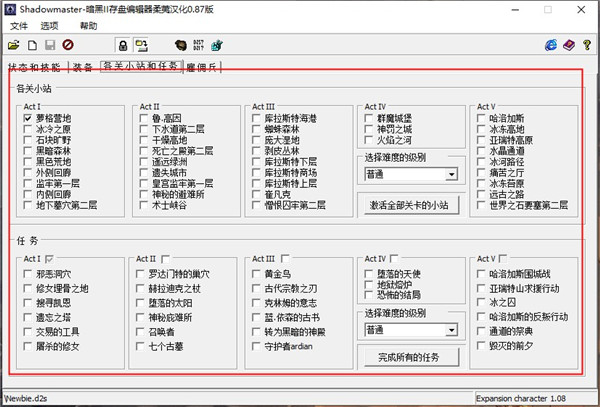The image size is (600, 407).
Task: Click the Shadowmaster title bar app icon
Action: click(11, 9)
